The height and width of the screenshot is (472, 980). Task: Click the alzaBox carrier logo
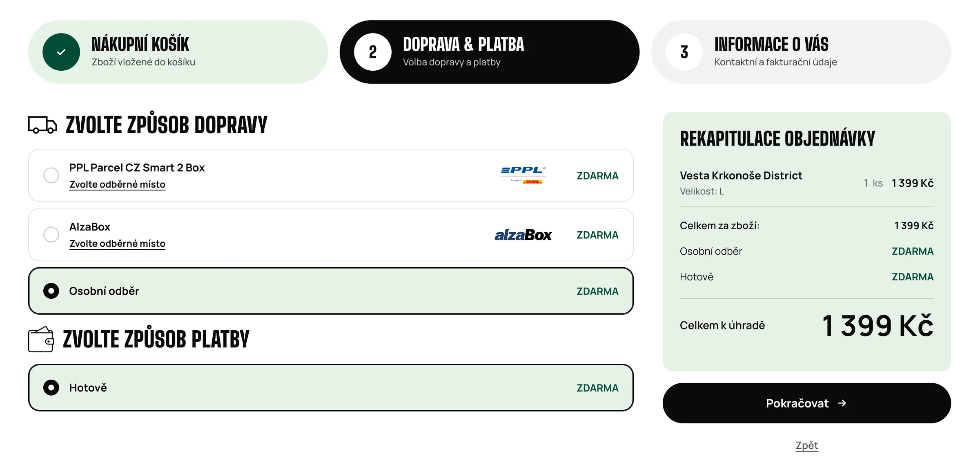pos(523,235)
